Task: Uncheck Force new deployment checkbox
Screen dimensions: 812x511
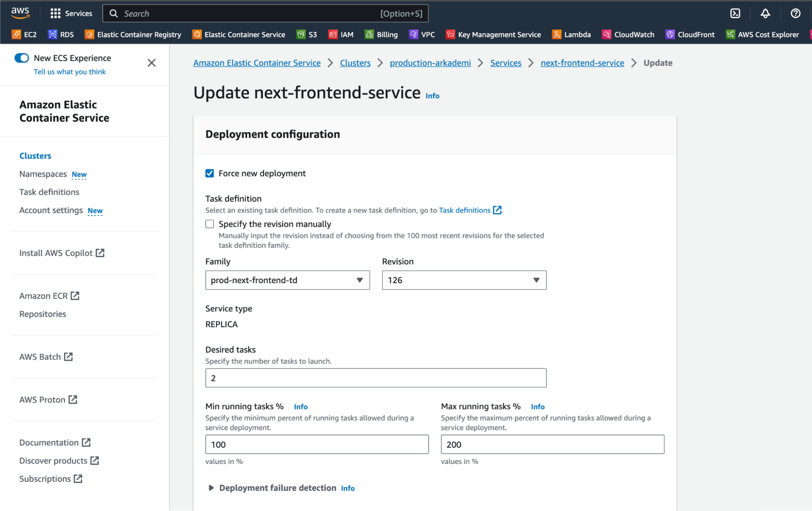Action: pyautogui.click(x=210, y=173)
